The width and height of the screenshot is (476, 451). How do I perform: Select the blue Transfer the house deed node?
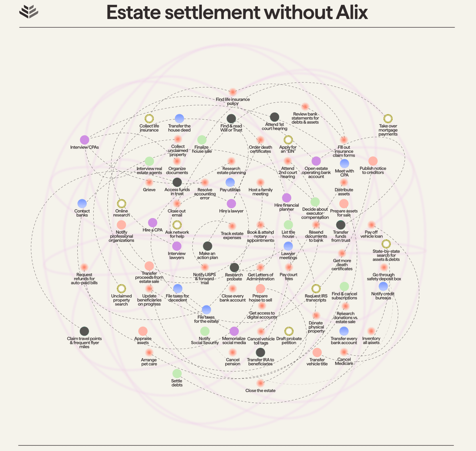click(179, 119)
